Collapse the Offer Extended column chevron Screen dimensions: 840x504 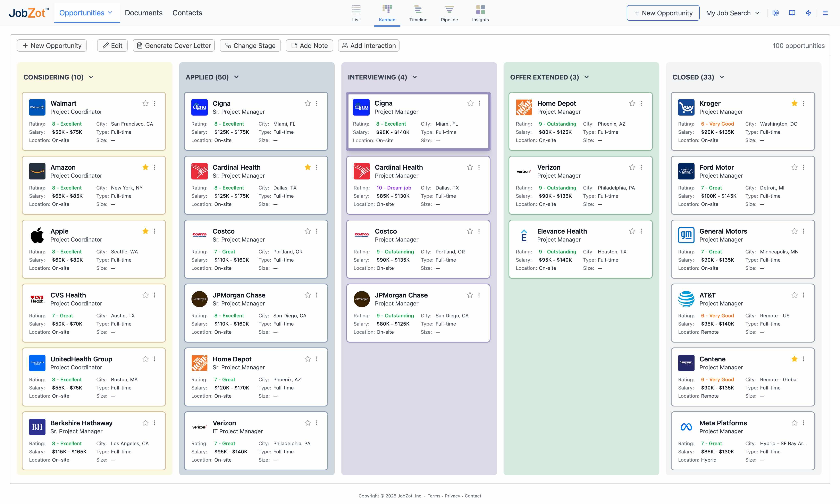pyautogui.click(x=586, y=77)
